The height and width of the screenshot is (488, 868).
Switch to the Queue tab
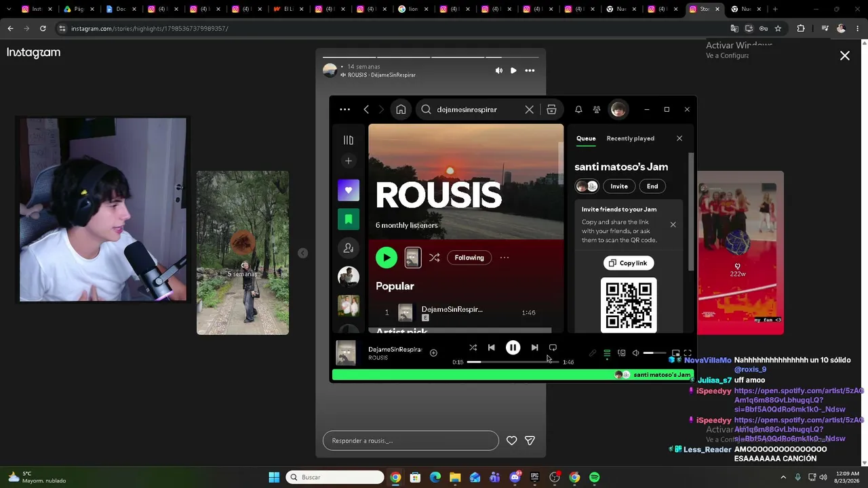point(586,138)
